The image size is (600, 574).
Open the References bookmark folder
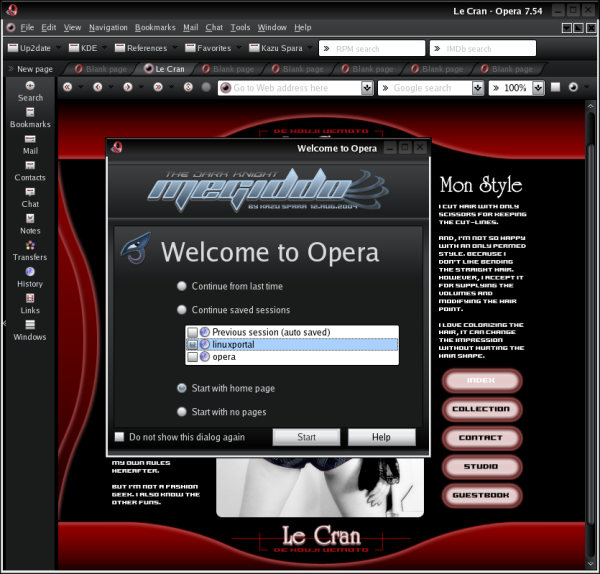[x=141, y=48]
